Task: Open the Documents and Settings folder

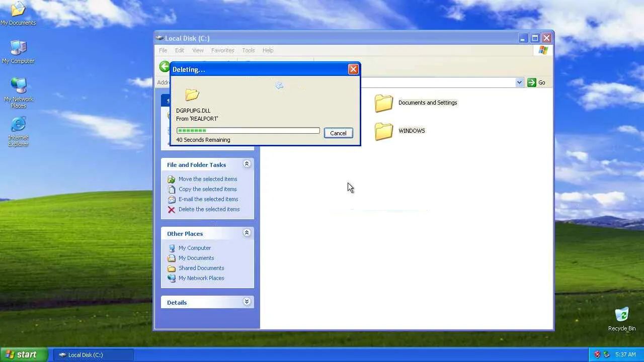Action: 416,103
